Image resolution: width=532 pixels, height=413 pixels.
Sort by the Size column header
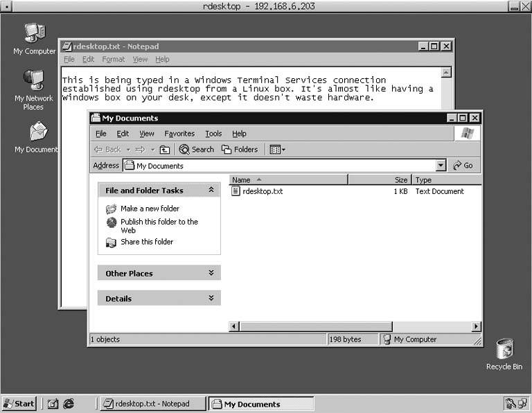point(380,180)
